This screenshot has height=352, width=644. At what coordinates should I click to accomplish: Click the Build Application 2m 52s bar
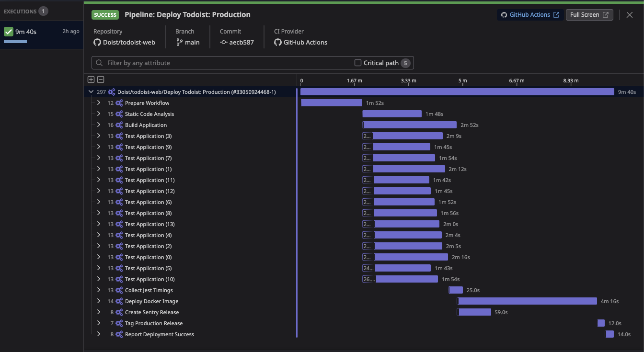410,125
